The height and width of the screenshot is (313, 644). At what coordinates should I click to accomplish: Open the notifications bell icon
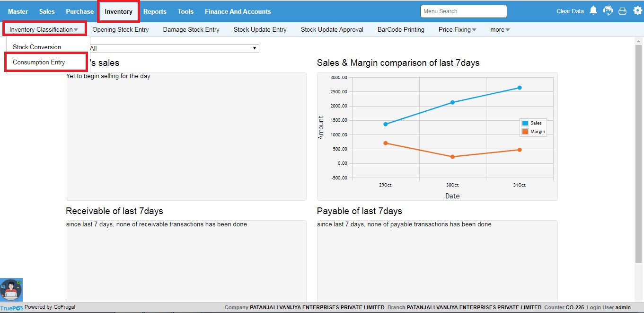pos(593,11)
